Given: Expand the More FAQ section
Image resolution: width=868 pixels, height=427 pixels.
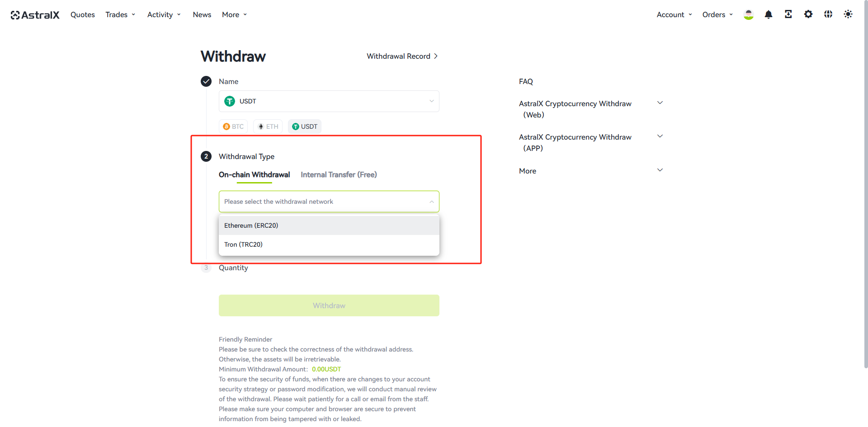Looking at the screenshot, I should coord(591,171).
